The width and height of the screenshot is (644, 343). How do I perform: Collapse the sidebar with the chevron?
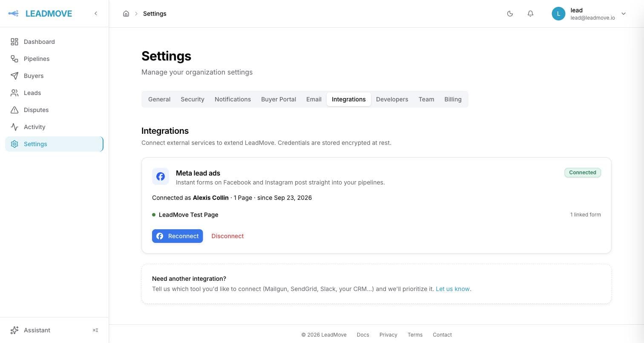(x=96, y=14)
